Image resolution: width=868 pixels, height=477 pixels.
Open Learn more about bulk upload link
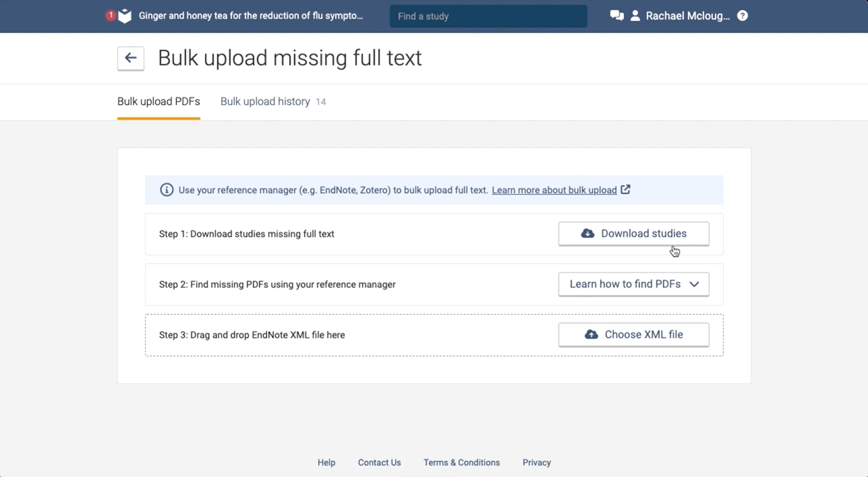(x=554, y=190)
